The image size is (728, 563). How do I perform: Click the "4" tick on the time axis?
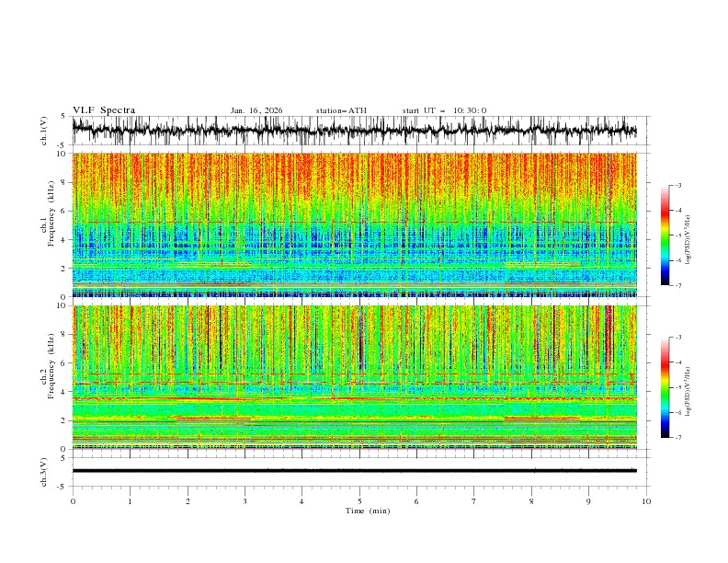(x=301, y=501)
